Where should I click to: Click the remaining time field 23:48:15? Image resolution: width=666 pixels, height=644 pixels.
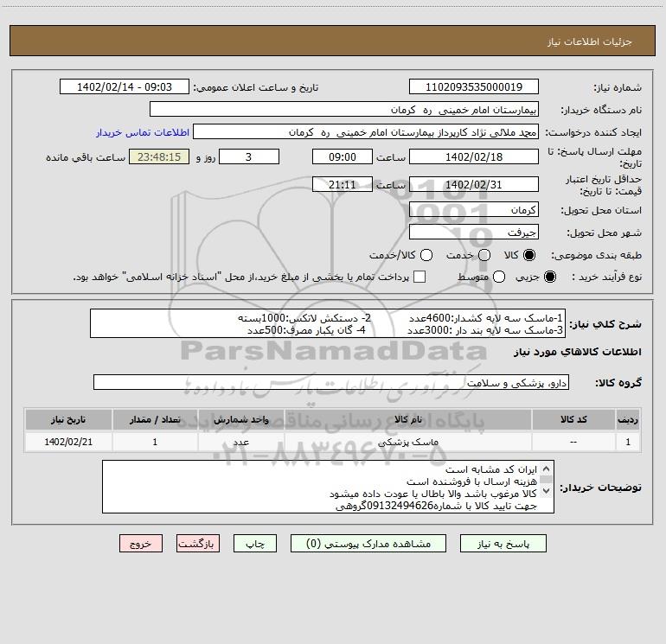point(159,156)
